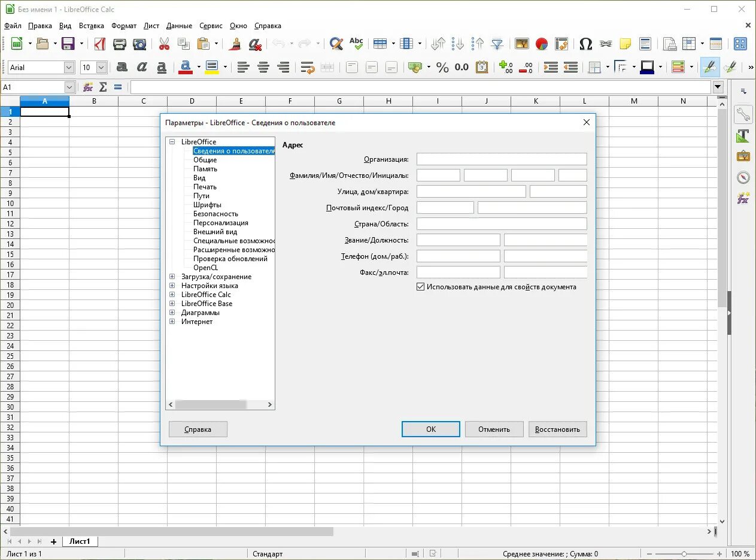Click the Sum sigma icon
756x560 pixels.
[x=103, y=87]
